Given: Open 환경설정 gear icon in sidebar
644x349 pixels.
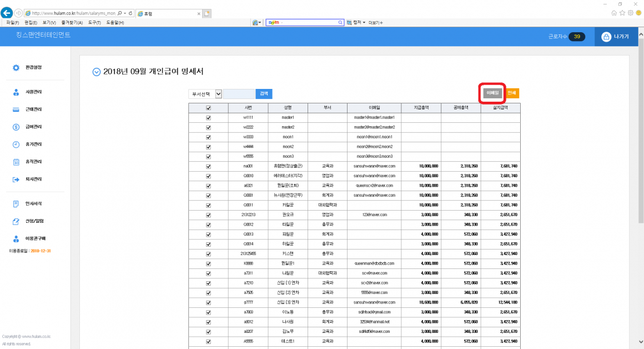Looking at the screenshot, I should (16, 68).
